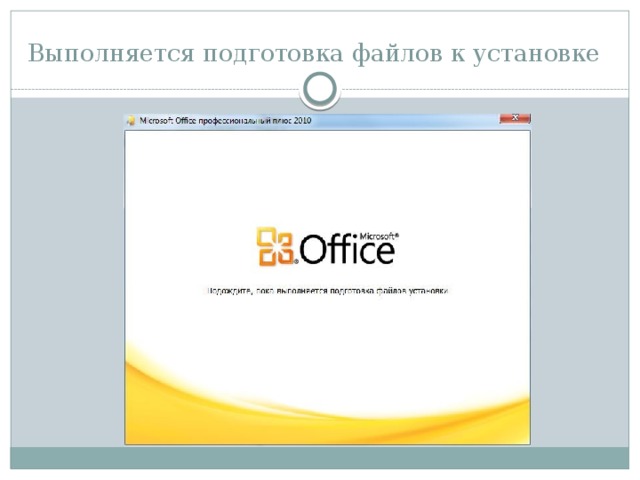The width and height of the screenshot is (640, 480).
Task: Select the window title 'Microsoft Office профессиональный плюс 2010'
Action: point(225,121)
